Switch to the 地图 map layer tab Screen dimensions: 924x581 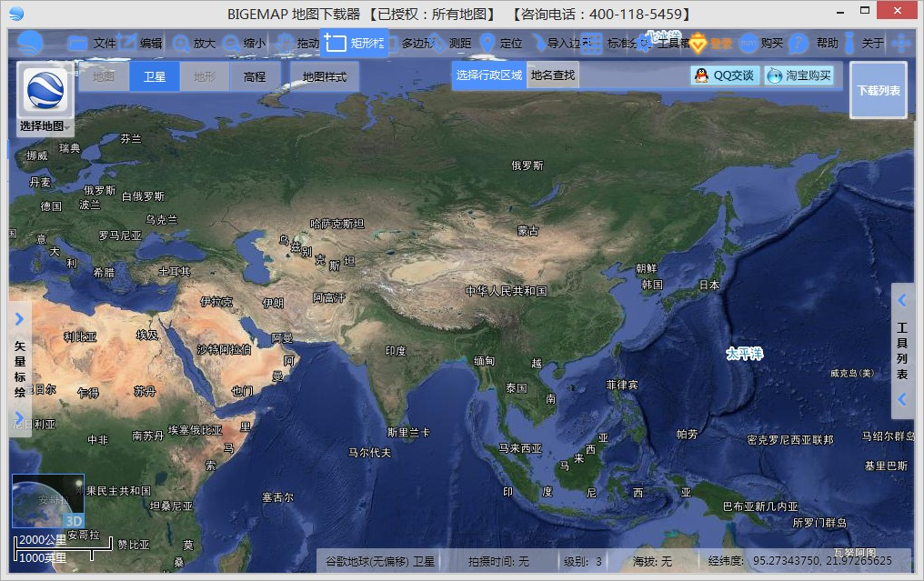click(x=103, y=76)
